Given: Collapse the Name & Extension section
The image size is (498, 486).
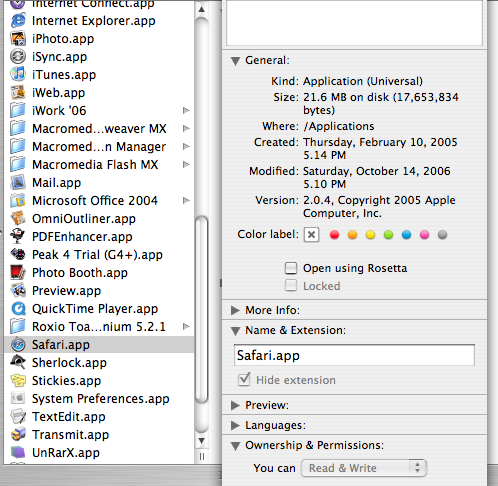Looking at the screenshot, I should tap(235, 331).
